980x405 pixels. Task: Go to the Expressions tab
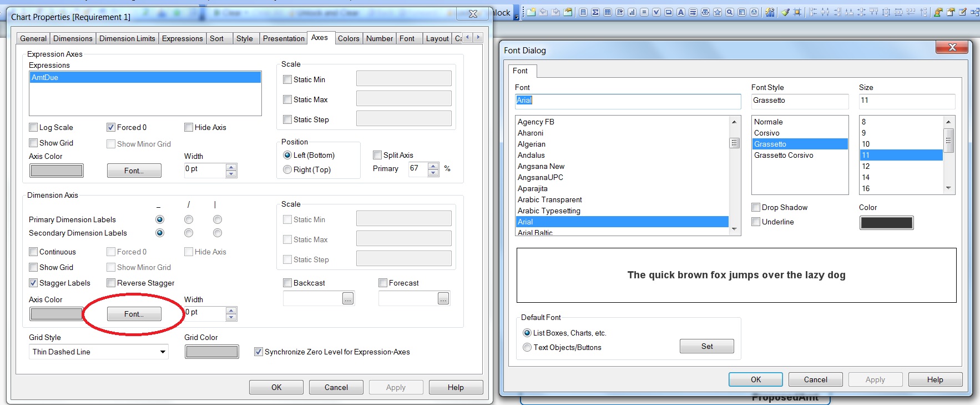pos(183,38)
